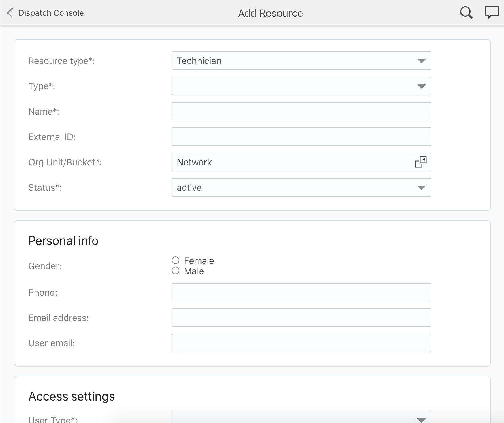Click the External ID input field
Image resolution: width=504 pixels, height=423 pixels.
301,137
